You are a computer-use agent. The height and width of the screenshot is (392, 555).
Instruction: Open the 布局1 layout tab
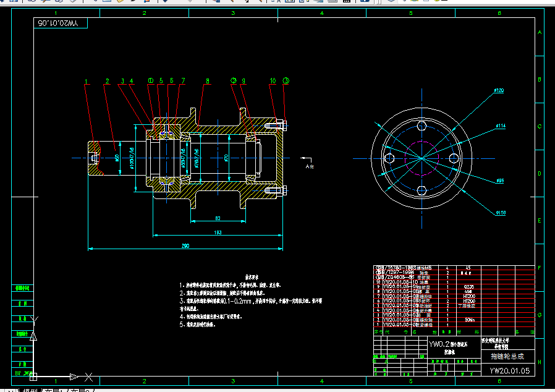[53, 390]
